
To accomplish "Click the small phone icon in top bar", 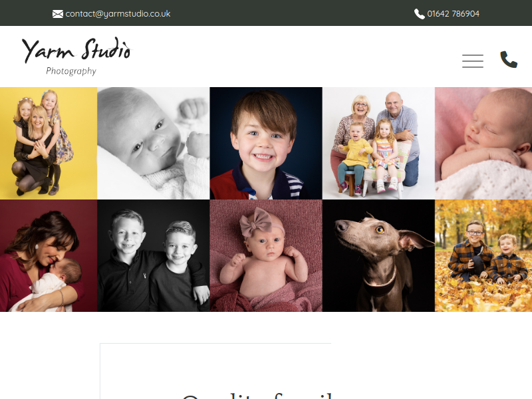I will click(420, 14).
